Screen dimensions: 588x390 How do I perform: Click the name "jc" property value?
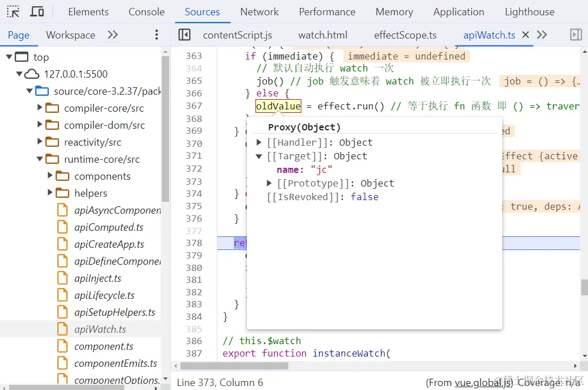[x=321, y=169]
